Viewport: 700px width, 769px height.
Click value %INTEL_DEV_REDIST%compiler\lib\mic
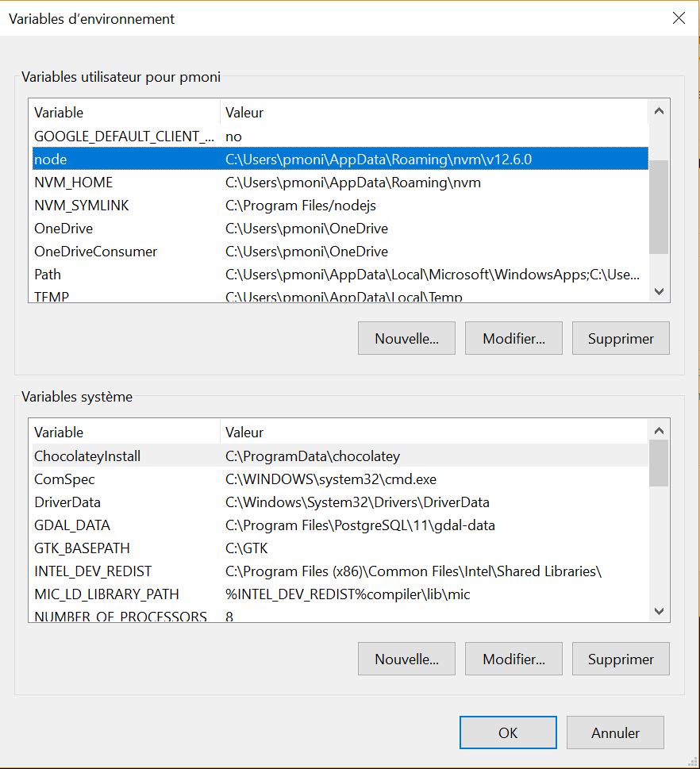348,594
